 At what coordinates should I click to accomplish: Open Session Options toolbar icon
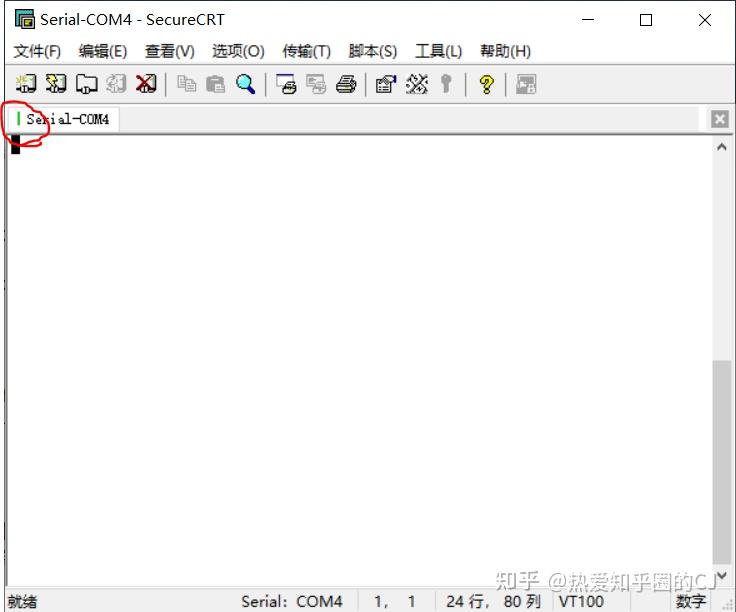pos(386,84)
